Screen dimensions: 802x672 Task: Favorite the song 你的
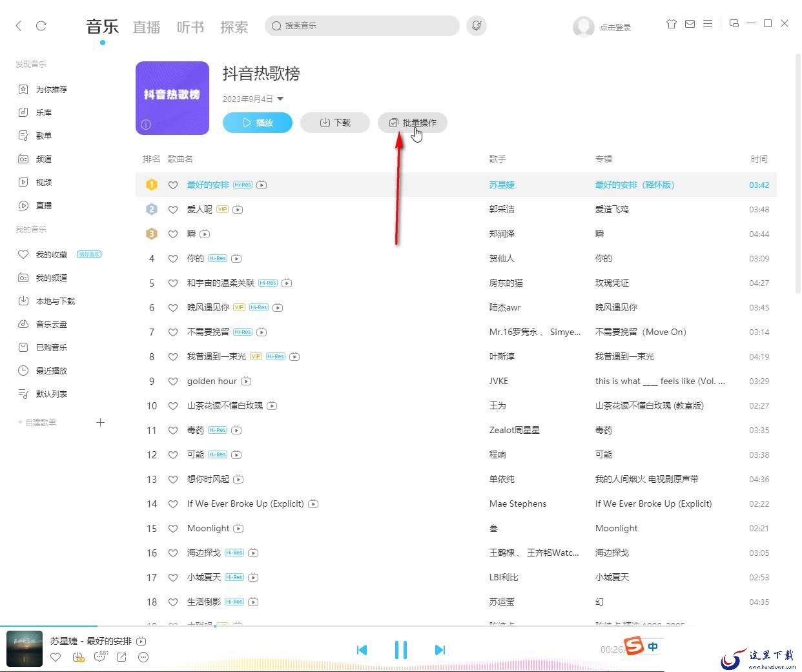click(x=173, y=258)
